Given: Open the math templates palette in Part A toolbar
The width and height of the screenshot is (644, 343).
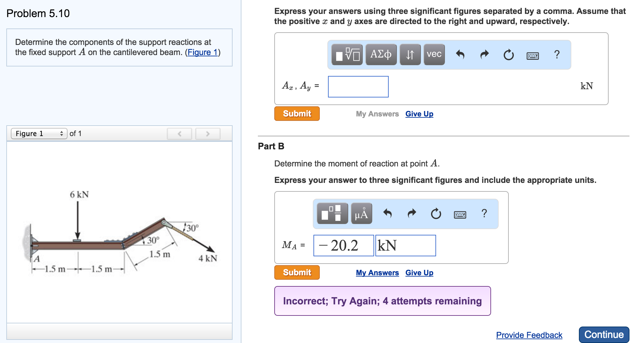Looking at the screenshot, I should click(x=348, y=54).
